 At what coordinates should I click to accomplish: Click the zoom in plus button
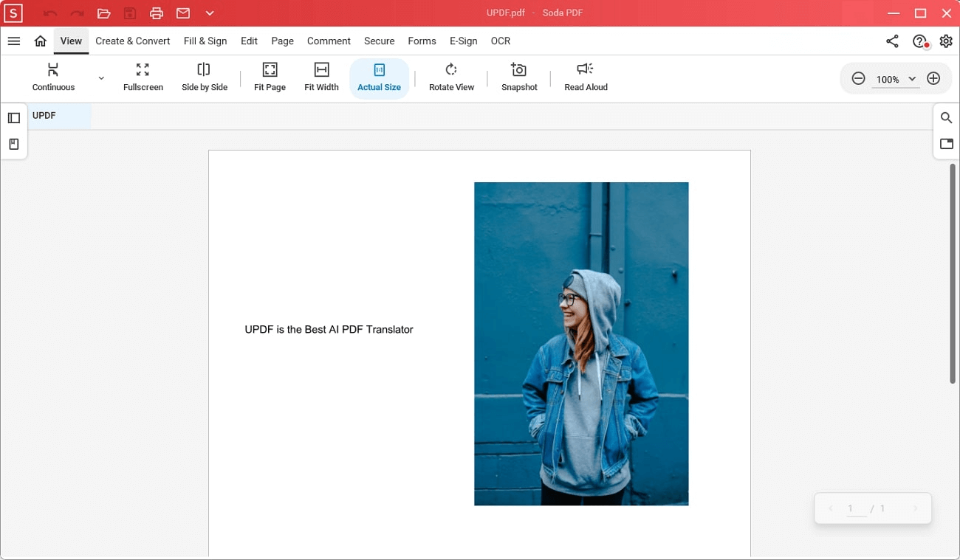pos(933,79)
